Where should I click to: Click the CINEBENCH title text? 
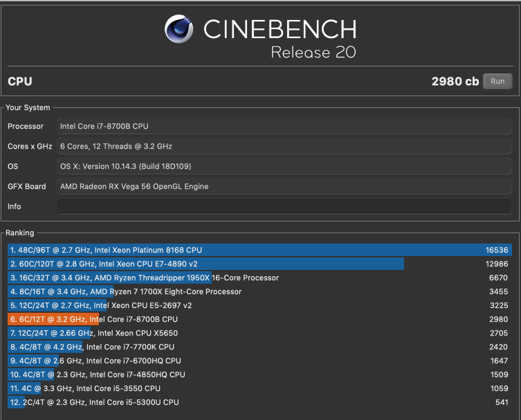click(x=280, y=29)
